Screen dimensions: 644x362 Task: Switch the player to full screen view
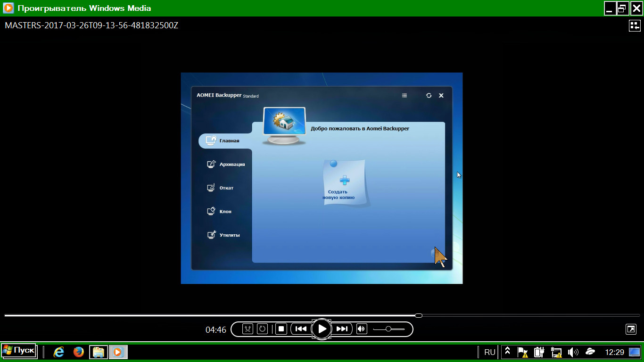pos(631,329)
